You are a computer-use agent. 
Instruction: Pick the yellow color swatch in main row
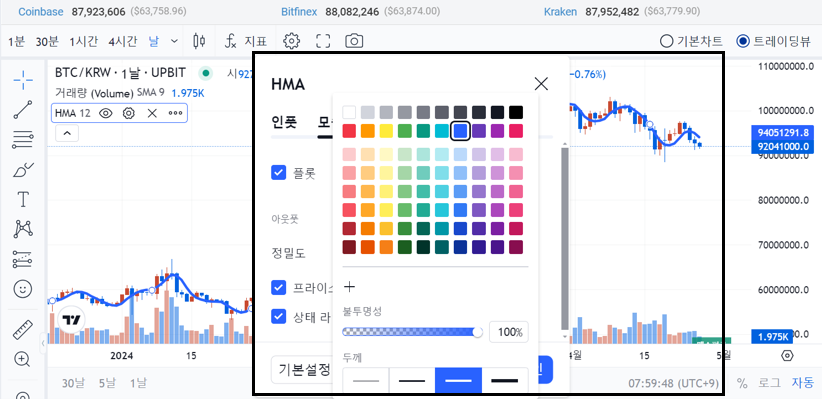[386, 131]
